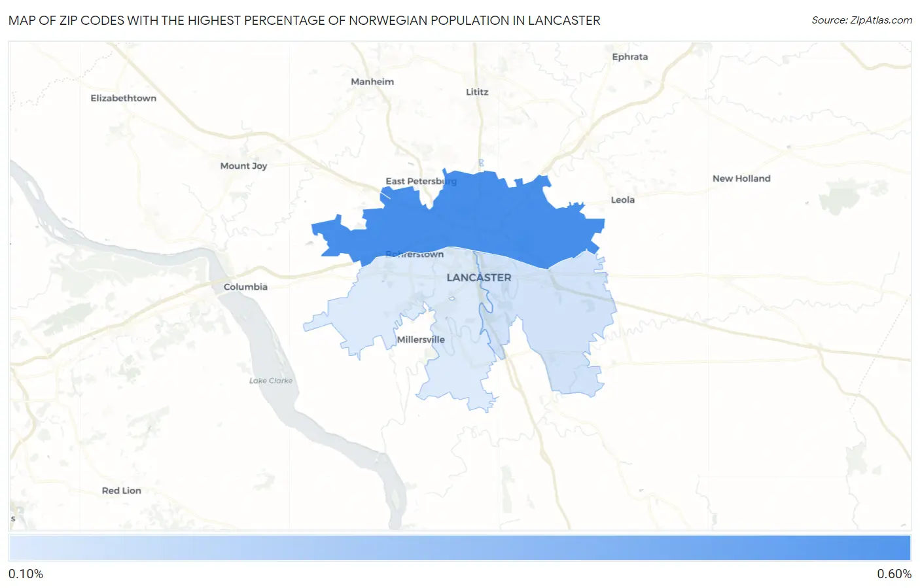Click the map title heading
Screen dimensions: 920x588
(304, 20)
